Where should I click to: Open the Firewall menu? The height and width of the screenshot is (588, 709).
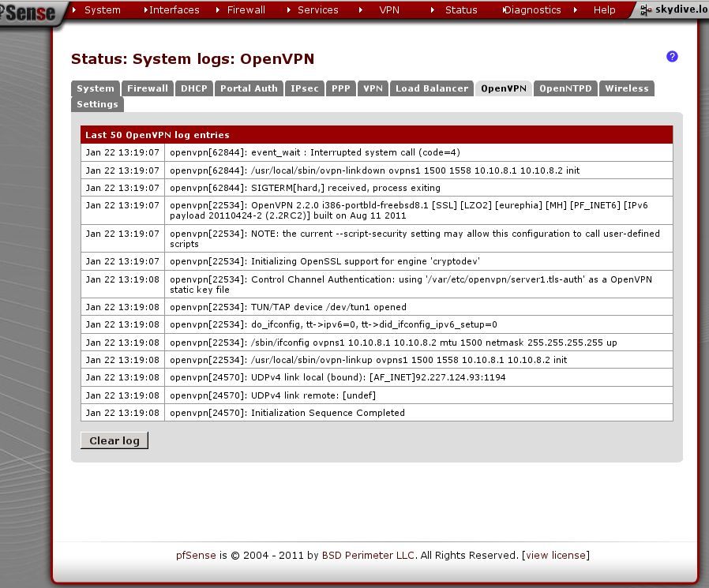coord(246,10)
